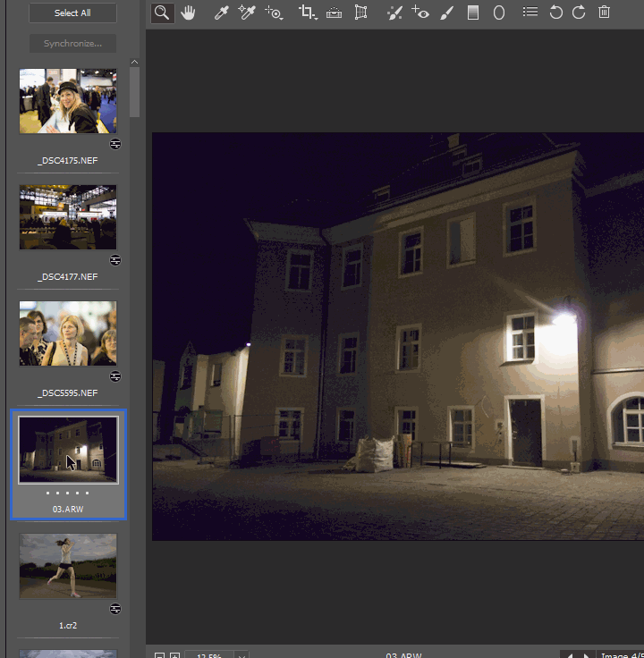Select the Zoom tool
The image size is (644, 658).
tap(162, 13)
